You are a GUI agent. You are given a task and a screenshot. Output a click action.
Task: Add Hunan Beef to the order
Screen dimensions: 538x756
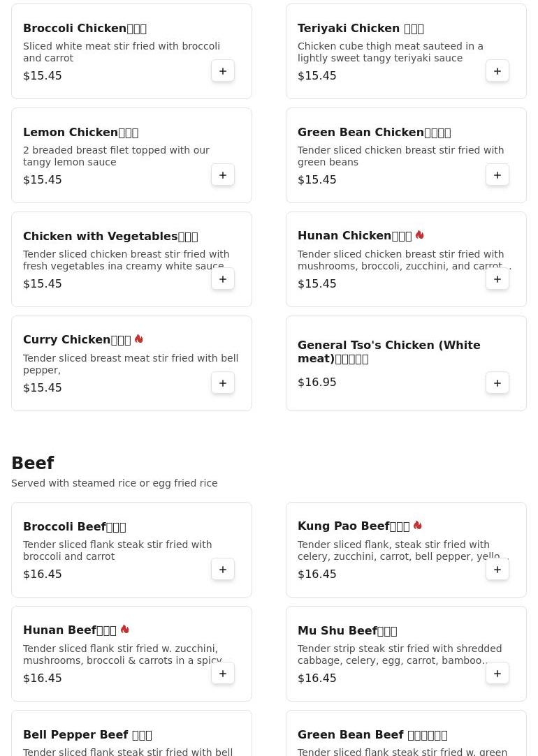pyautogui.click(x=223, y=674)
